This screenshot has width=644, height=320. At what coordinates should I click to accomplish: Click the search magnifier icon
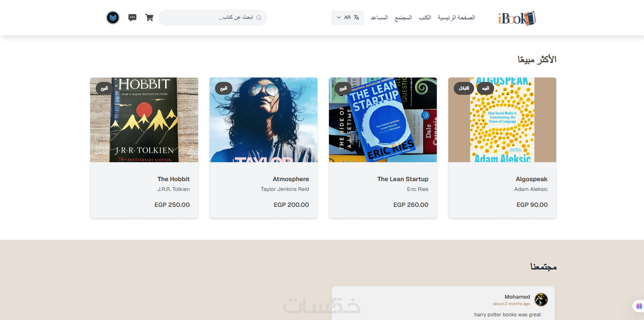[x=259, y=18]
